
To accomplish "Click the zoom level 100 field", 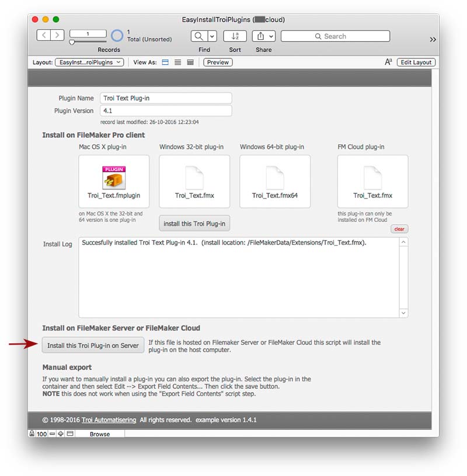I will tap(41, 434).
